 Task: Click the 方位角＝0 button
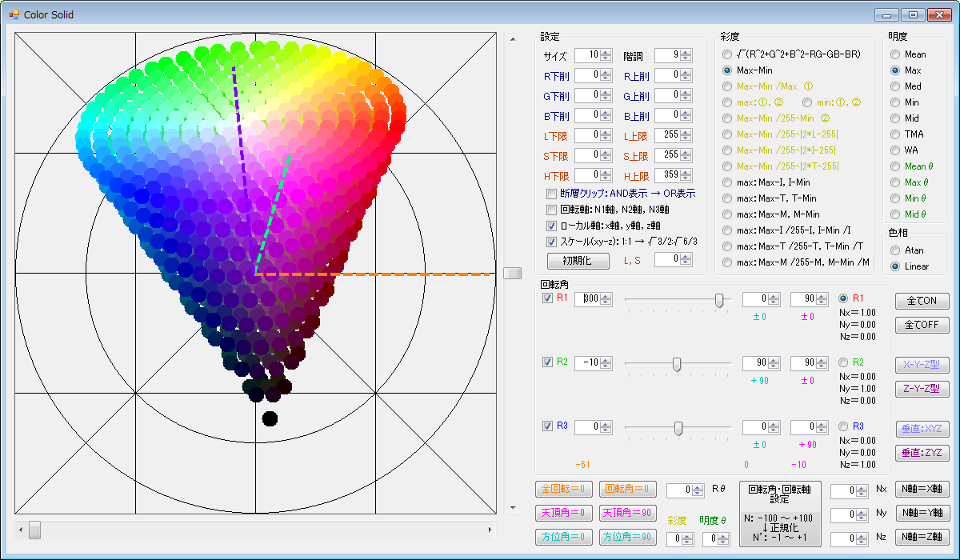coord(564,537)
